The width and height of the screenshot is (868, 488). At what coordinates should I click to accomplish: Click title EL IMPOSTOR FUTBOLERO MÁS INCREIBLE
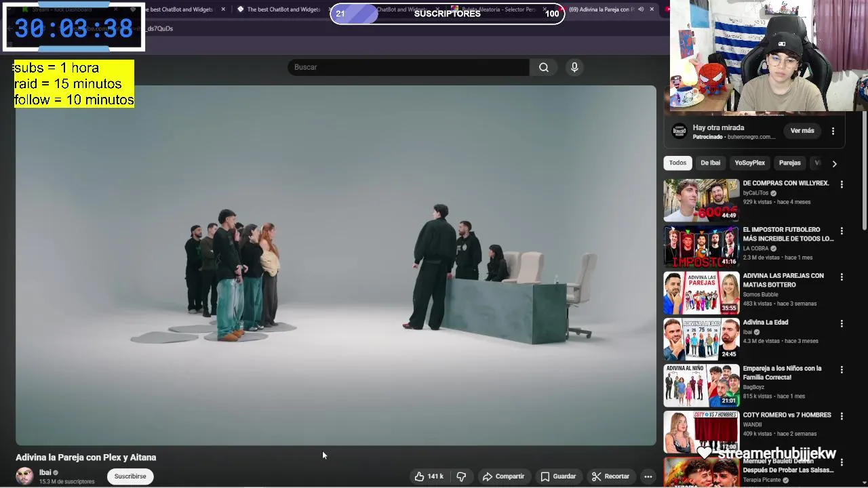tap(788, 234)
